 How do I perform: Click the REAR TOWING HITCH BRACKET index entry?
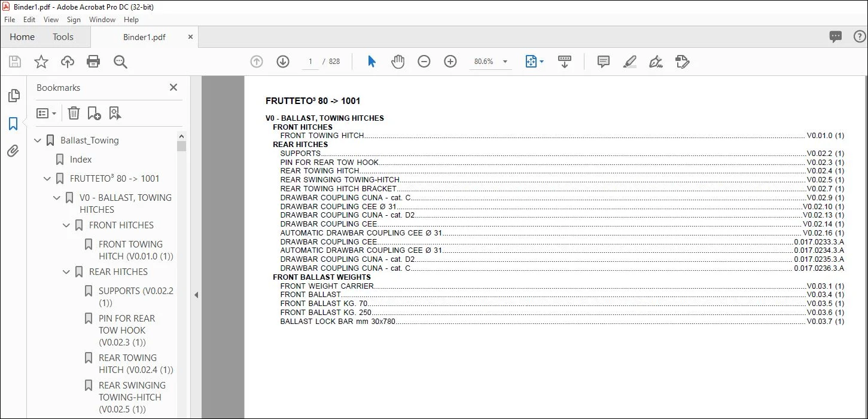562,188
